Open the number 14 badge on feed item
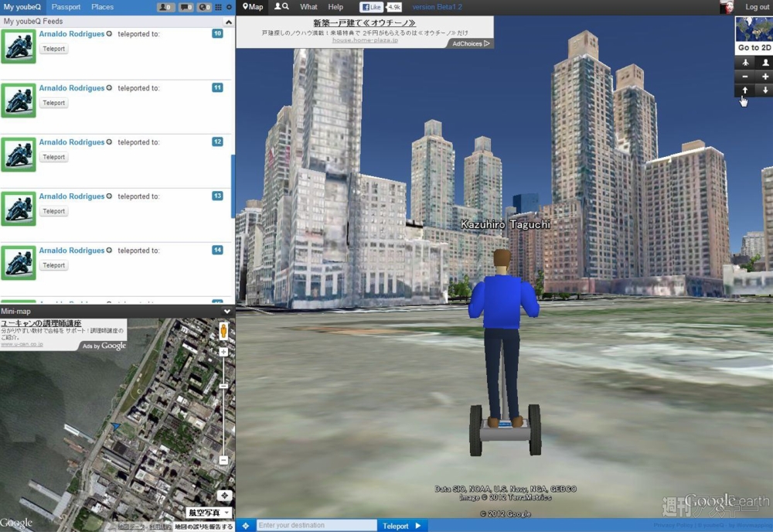 [x=217, y=251]
